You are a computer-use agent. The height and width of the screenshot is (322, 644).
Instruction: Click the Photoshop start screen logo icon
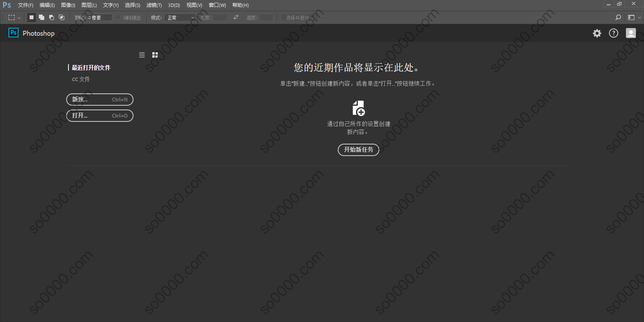click(13, 33)
